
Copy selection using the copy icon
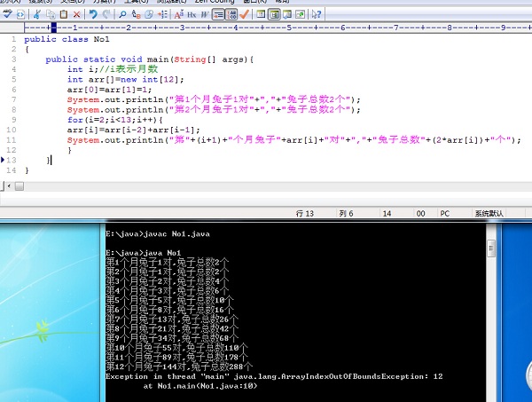tap(51, 14)
